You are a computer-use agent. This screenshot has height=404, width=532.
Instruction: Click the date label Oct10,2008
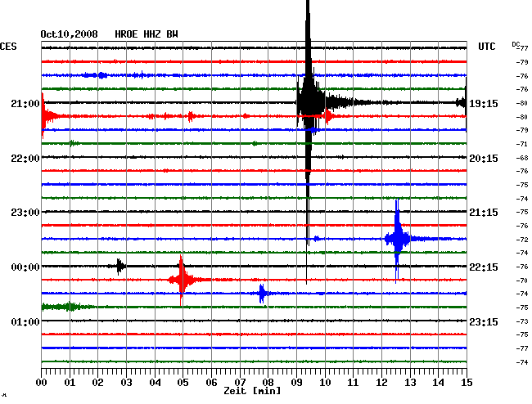coord(69,34)
